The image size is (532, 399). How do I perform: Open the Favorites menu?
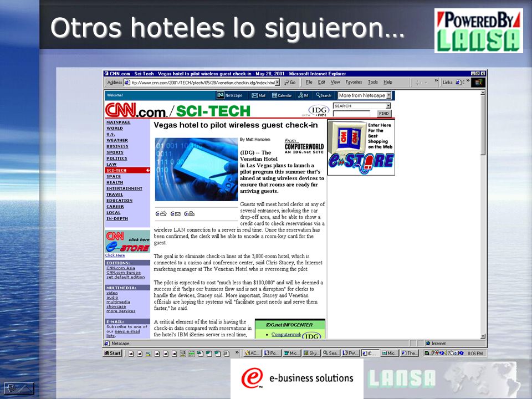coord(354,82)
